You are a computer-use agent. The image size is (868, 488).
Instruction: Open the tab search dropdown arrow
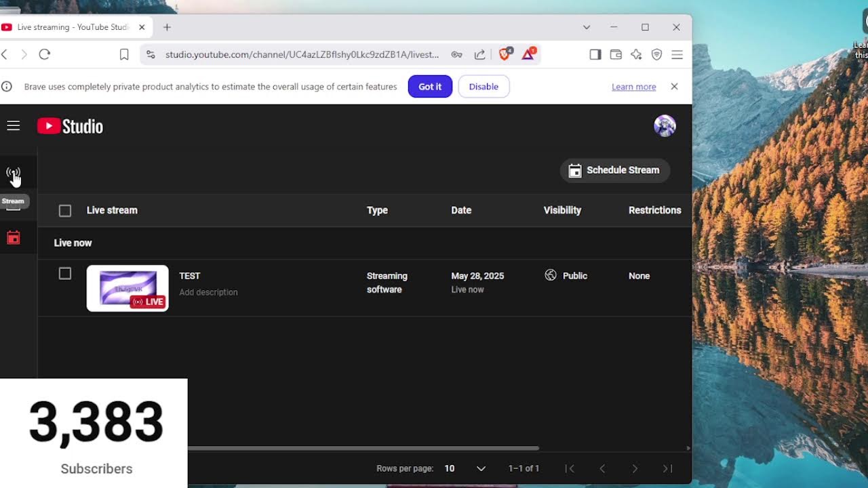pyautogui.click(x=587, y=27)
